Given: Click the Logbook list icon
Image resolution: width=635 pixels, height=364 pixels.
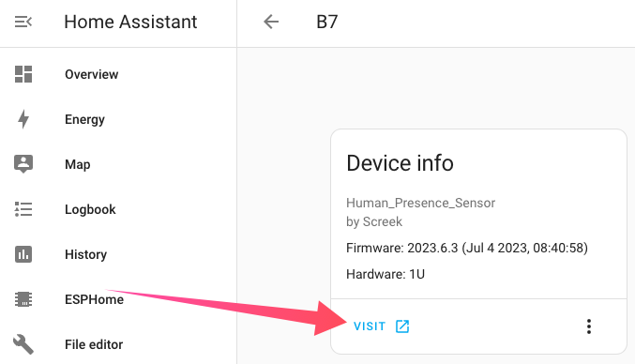Looking at the screenshot, I should (x=23, y=209).
